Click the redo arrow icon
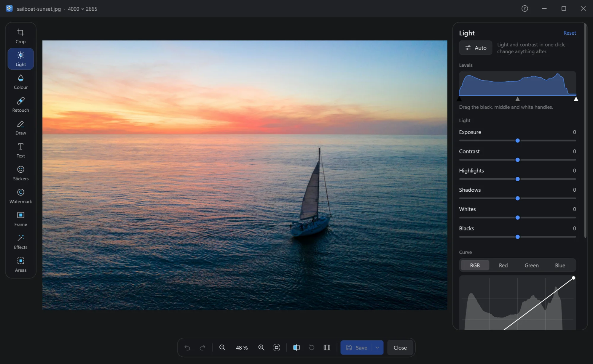 click(203, 348)
